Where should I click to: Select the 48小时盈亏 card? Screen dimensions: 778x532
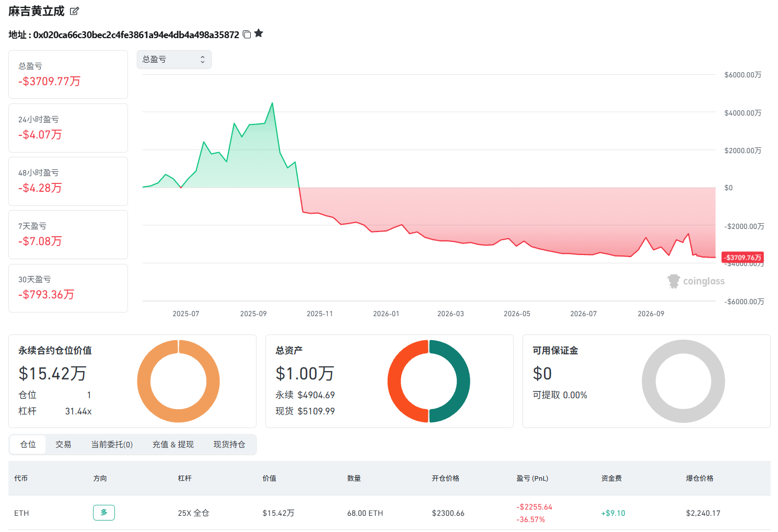pyautogui.click(x=68, y=181)
